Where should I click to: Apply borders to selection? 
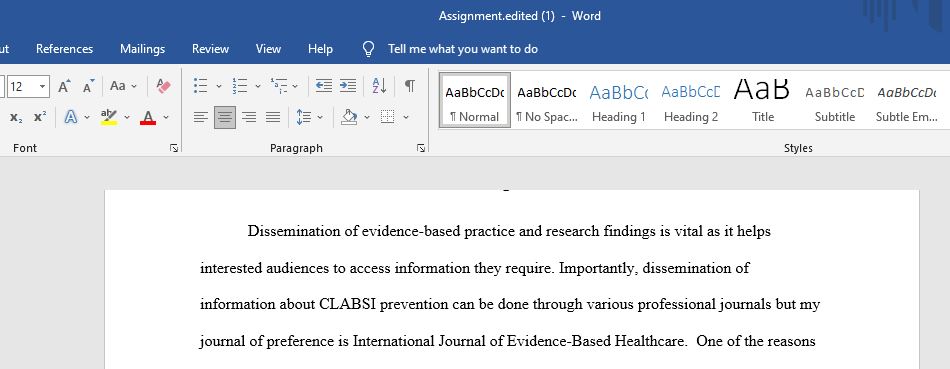[388, 118]
